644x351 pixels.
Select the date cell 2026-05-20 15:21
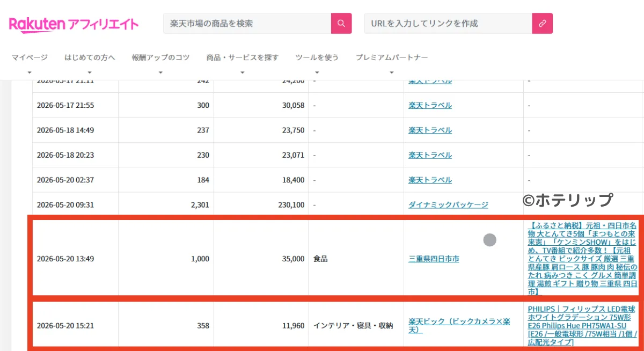[65, 326]
